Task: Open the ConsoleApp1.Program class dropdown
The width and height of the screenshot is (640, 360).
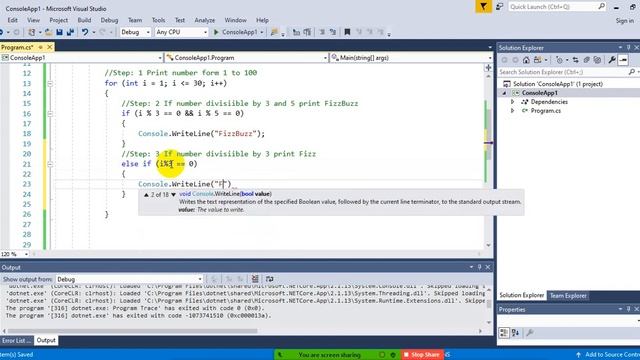Action: pos(247,58)
